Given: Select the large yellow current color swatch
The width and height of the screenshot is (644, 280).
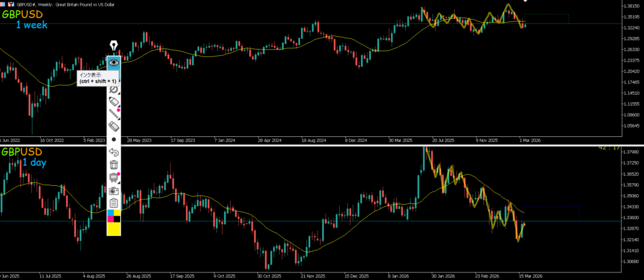Looking at the screenshot, I should [x=114, y=229].
